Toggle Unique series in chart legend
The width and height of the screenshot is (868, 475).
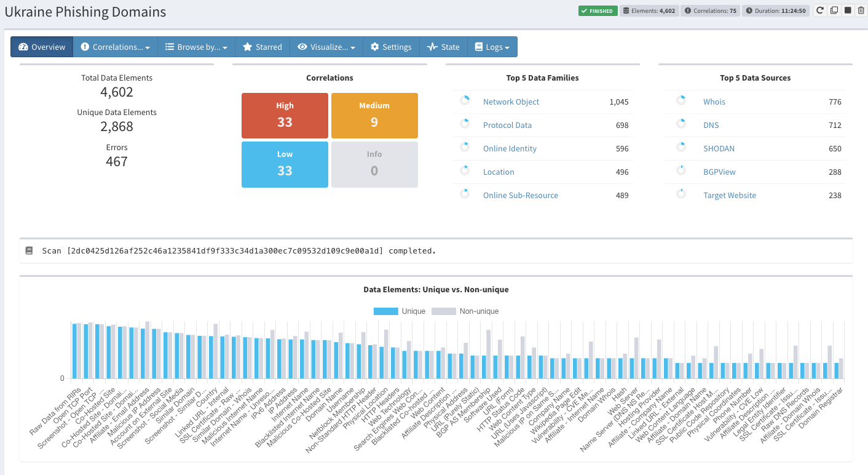[x=400, y=311]
